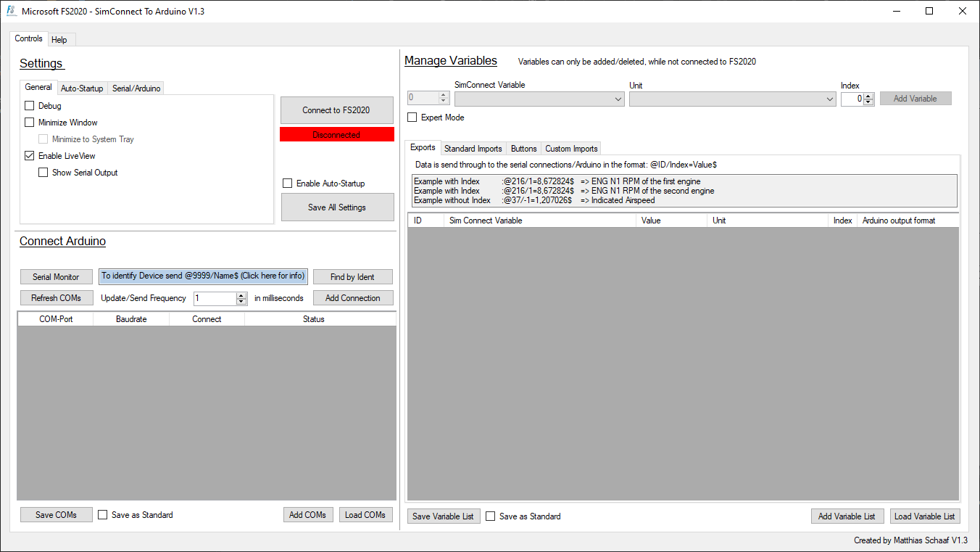
Task: Click Connect to FS2020 button
Action: (x=336, y=110)
